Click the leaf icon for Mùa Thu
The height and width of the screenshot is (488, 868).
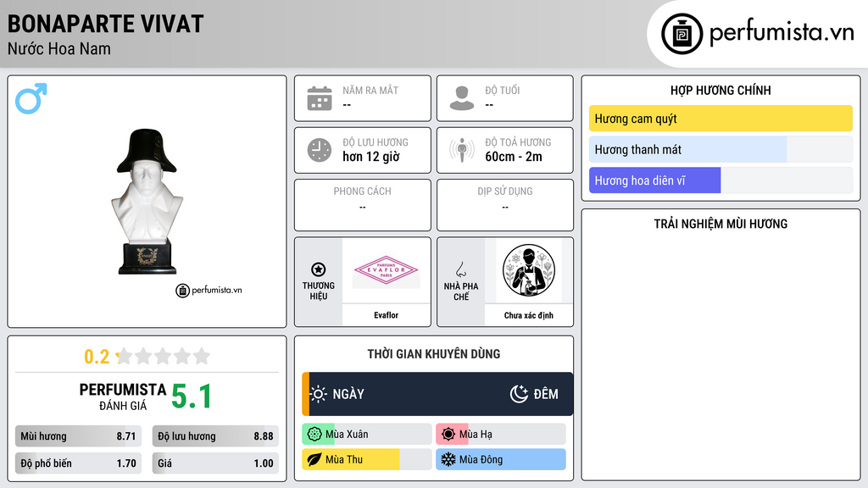pyautogui.click(x=314, y=460)
